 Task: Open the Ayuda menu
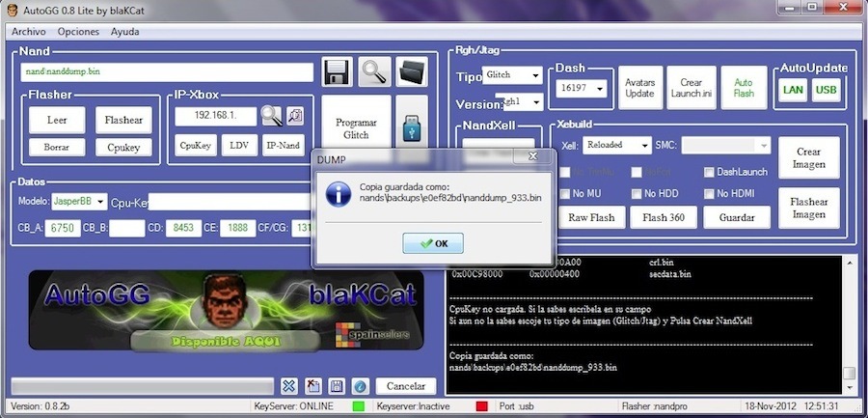[x=125, y=32]
